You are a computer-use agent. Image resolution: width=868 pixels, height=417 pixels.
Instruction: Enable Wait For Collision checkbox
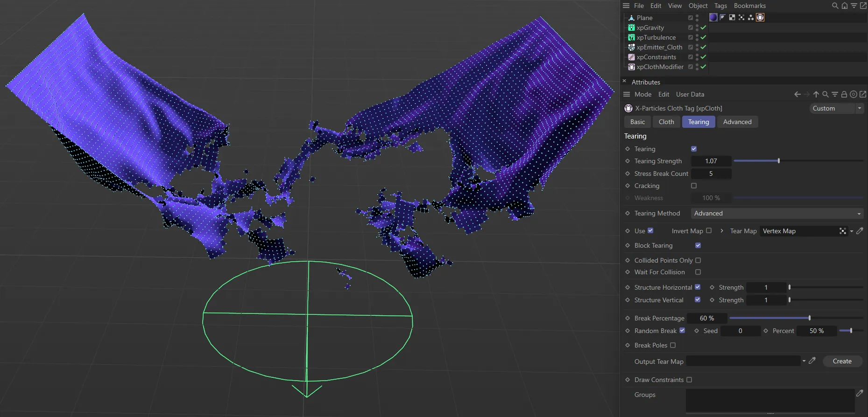[x=698, y=272]
